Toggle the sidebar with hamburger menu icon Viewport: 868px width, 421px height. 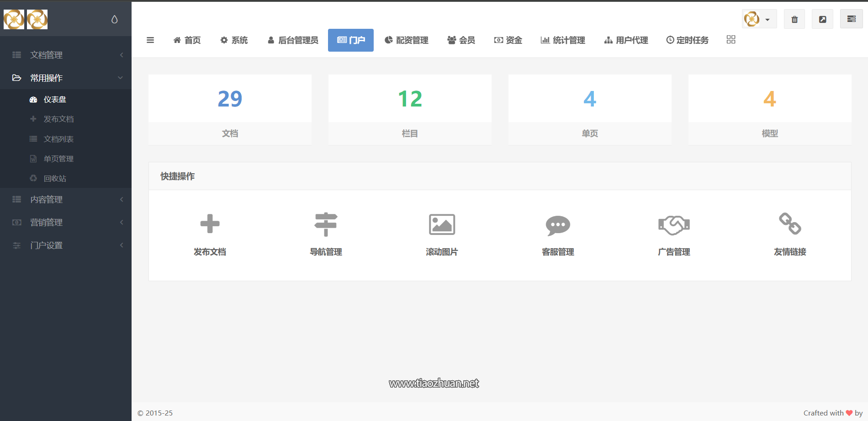(x=150, y=40)
